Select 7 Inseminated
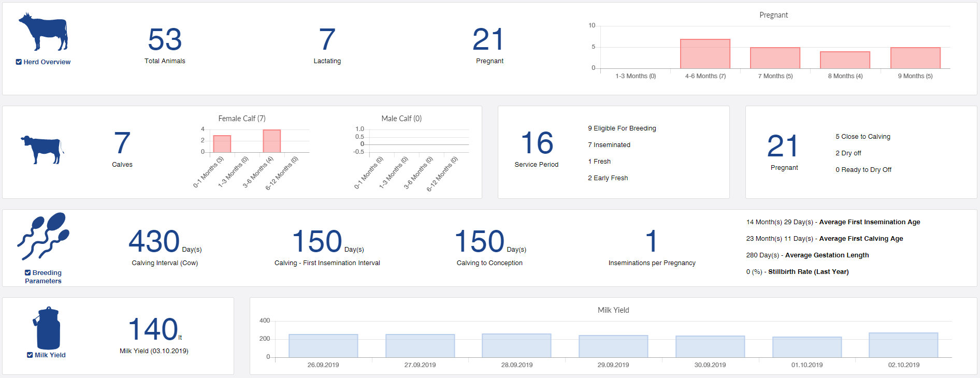The image size is (980, 378). 609,145
